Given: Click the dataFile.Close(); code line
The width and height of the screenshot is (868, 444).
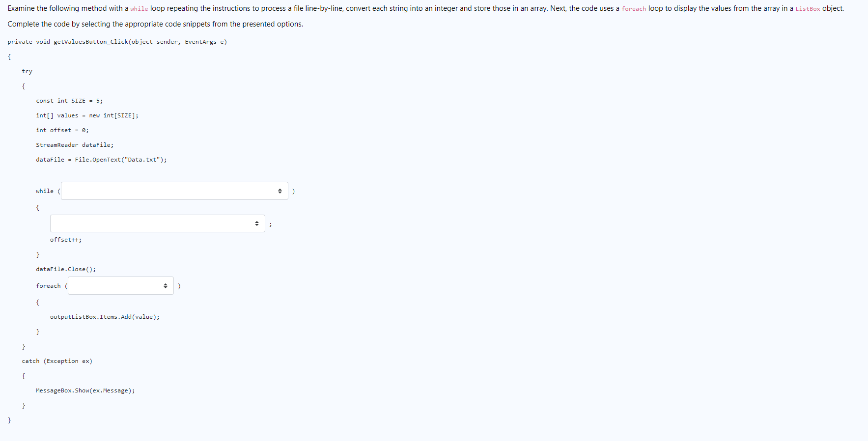Looking at the screenshot, I should tap(66, 269).
